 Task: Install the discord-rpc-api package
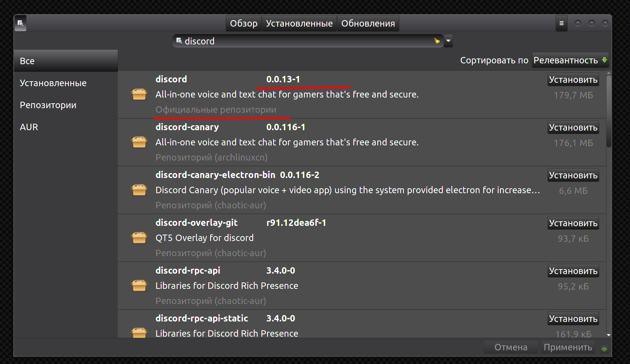pos(573,271)
